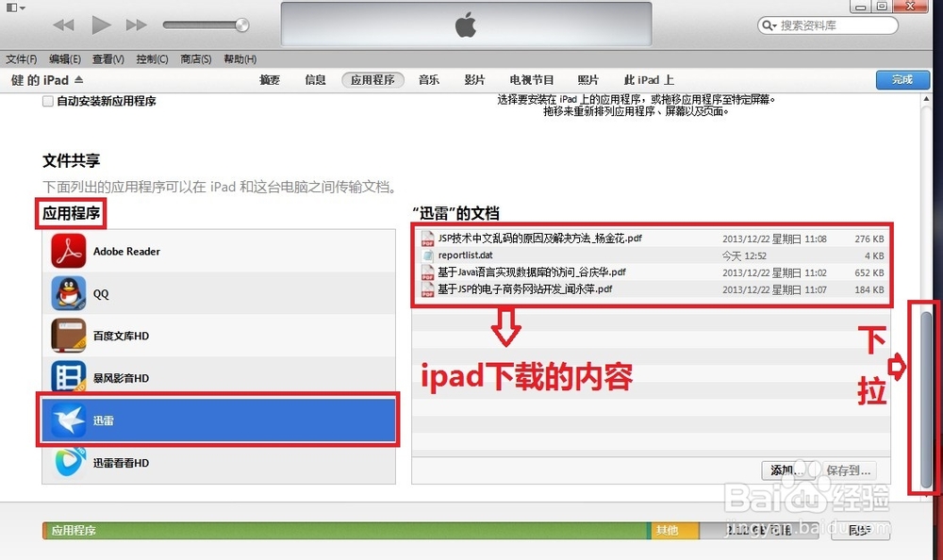Switch to the 影片 tab
Viewport: 943px width, 560px height.
474,80
